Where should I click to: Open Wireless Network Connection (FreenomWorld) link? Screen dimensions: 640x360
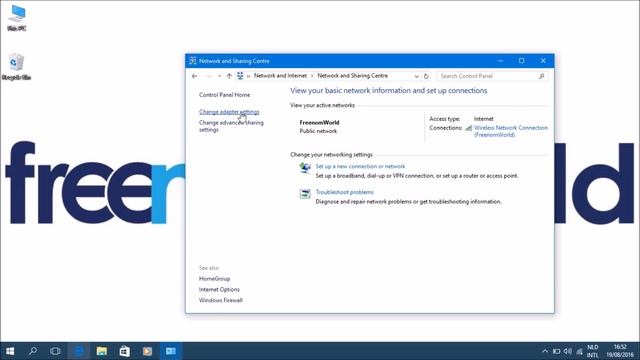tap(511, 131)
